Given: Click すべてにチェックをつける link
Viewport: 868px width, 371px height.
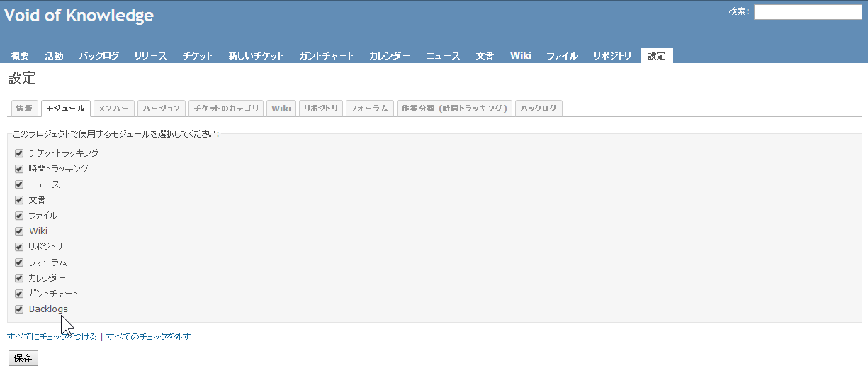Looking at the screenshot, I should tap(52, 337).
